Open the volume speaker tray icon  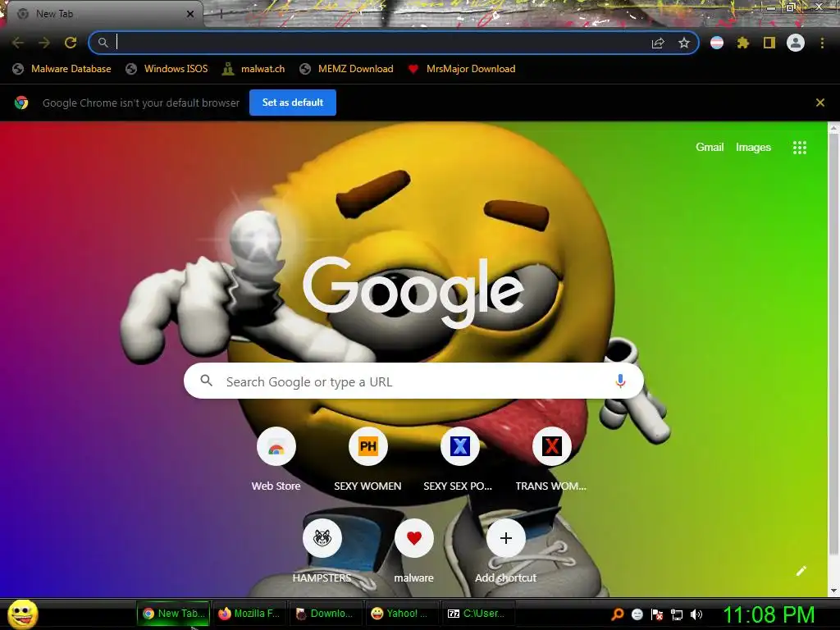tap(696, 614)
